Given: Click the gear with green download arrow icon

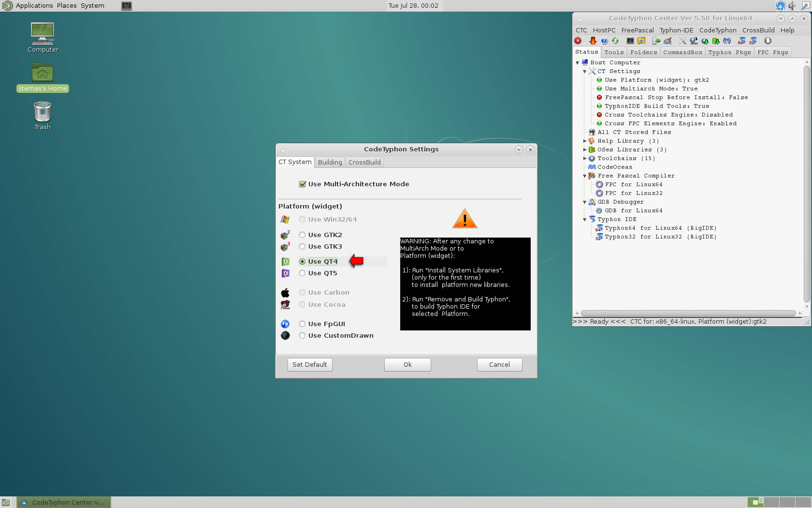Looking at the screenshot, I should (705, 41).
